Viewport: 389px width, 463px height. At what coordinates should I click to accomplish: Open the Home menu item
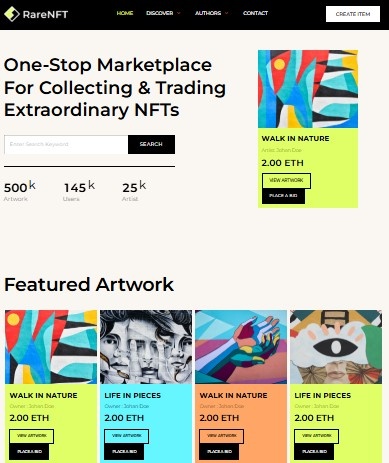125,13
